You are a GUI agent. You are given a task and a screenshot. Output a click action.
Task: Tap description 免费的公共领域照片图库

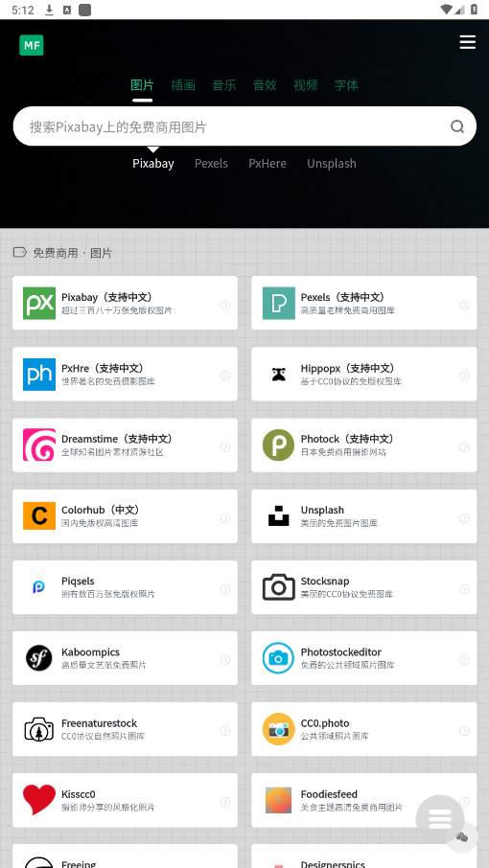point(347,665)
